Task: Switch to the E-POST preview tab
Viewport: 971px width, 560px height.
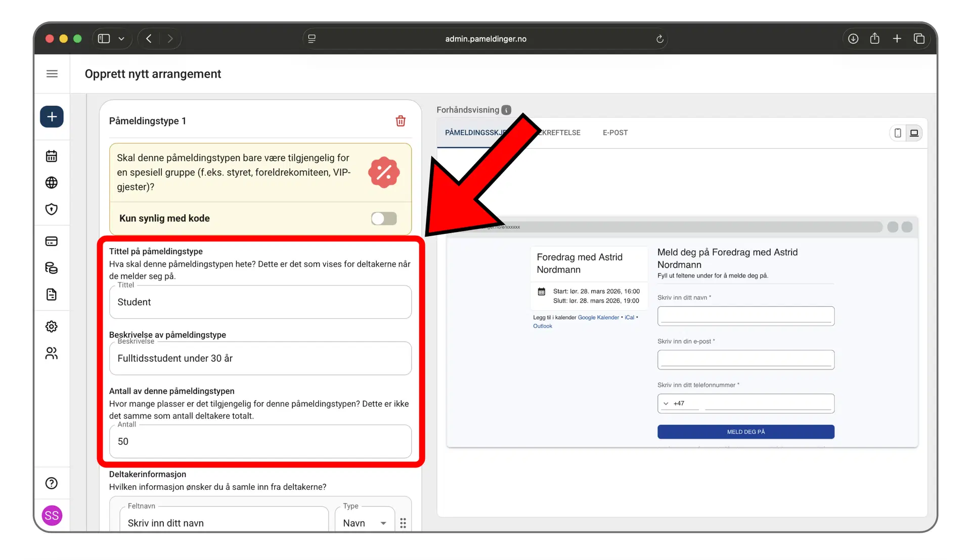Action: coord(615,132)
